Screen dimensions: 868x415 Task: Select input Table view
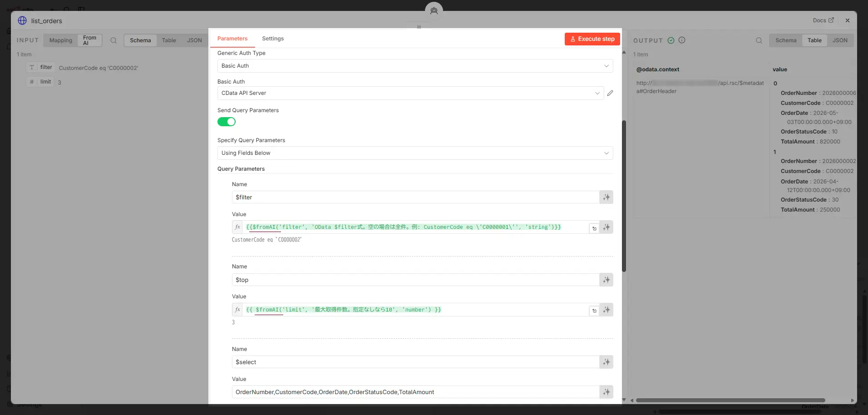tap(169, 40)
